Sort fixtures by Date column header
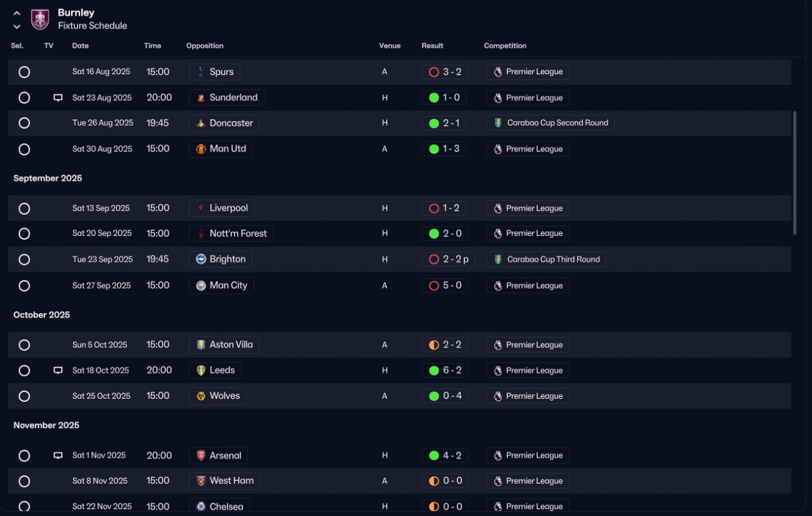 point(81,46)
